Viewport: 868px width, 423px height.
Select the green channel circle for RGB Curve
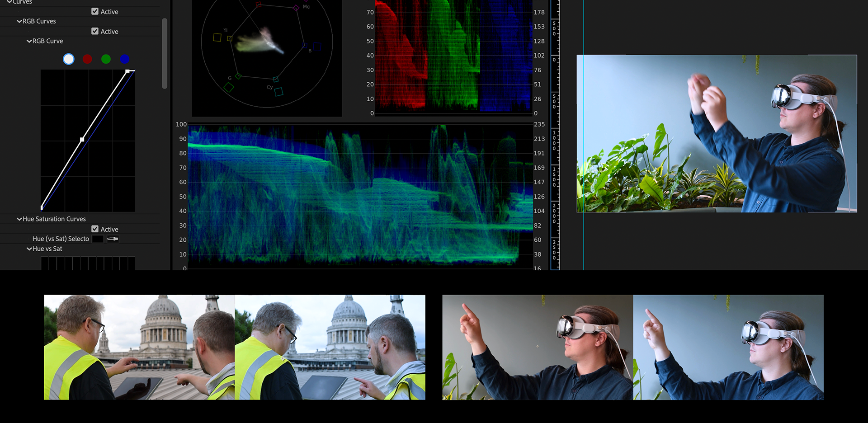click(106, 59)
